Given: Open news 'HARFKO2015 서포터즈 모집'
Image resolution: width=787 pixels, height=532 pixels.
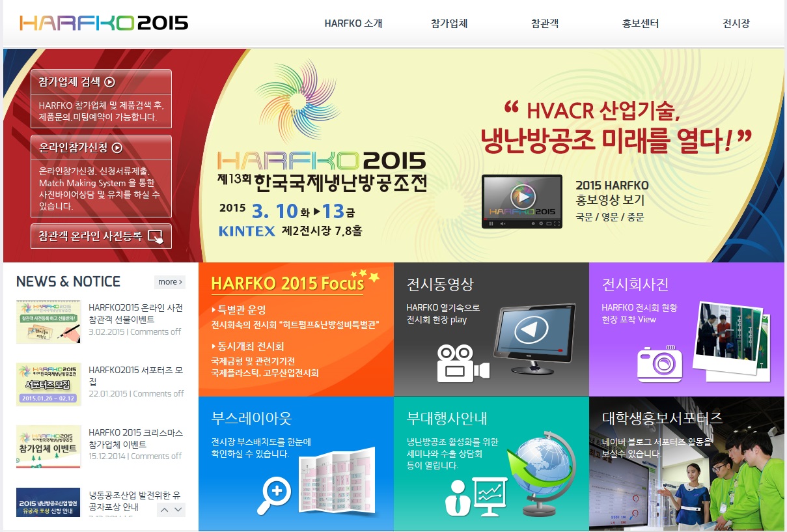Looking at the screenshot, I should [x=136, y=376].
